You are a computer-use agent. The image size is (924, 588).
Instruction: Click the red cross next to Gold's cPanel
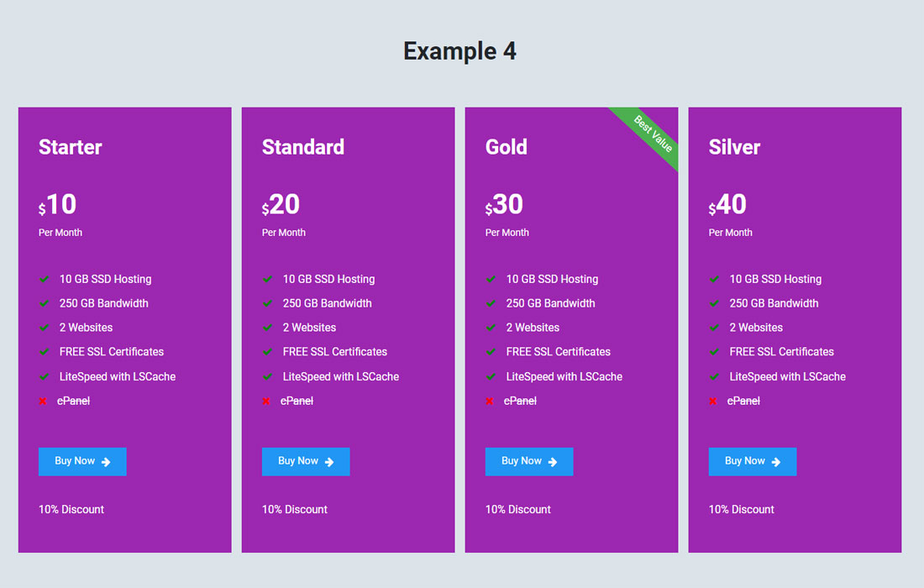490,402
